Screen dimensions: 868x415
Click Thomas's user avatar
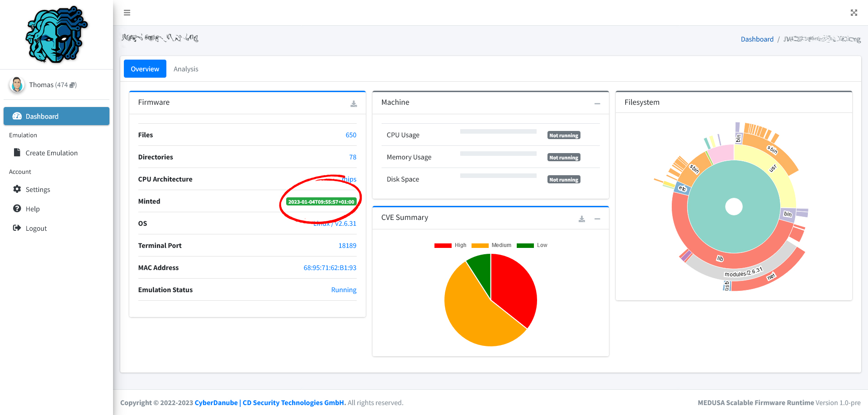click(17, 84)
